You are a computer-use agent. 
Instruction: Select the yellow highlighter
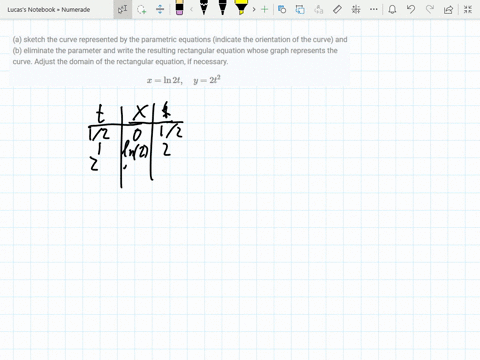[x=241, y=8]
